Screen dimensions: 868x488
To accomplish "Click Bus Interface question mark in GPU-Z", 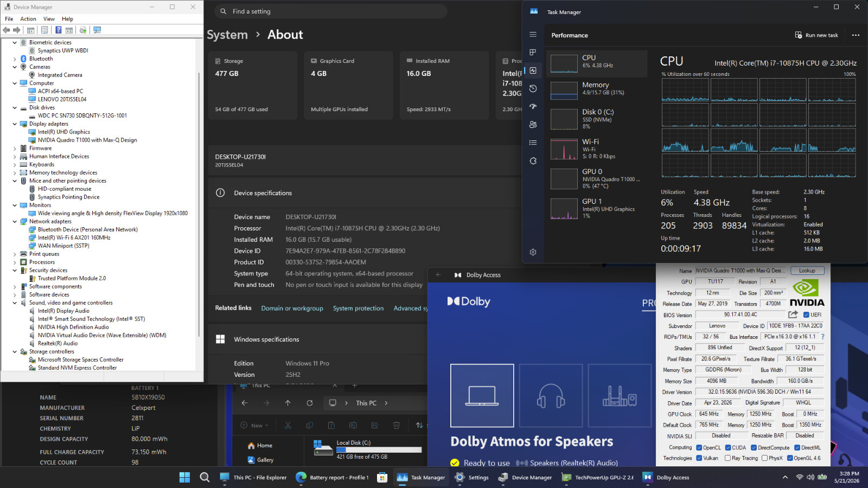I will (822, 337).
